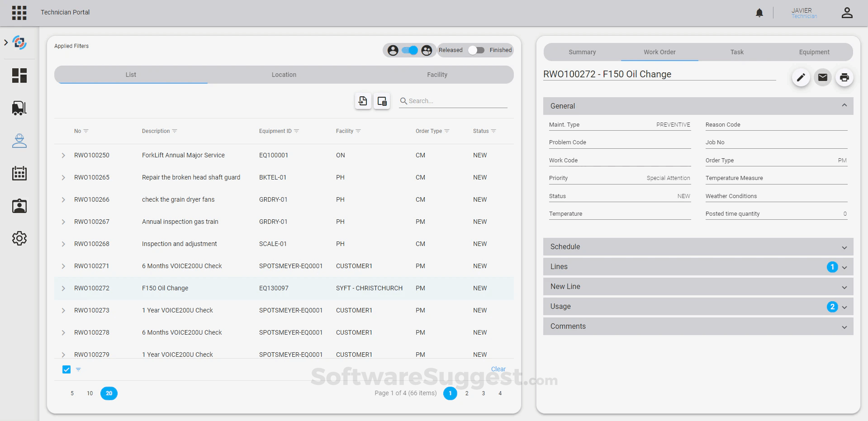Open the notification bell in the top bar
Viewport: 868px width, 421px height.
click(759, 13)
